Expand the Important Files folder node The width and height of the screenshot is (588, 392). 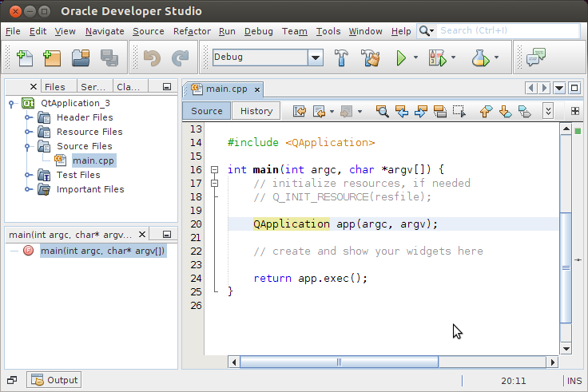pyautogui.click(x=27, y=189)
